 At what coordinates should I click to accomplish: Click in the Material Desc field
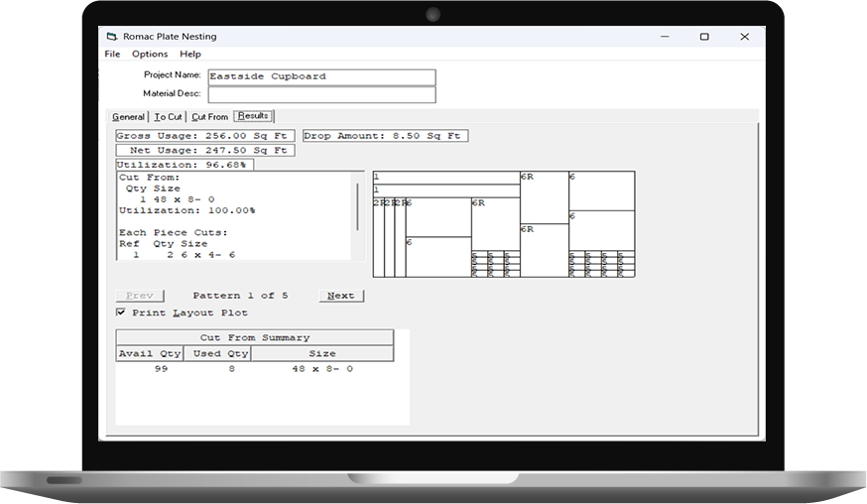320,94
